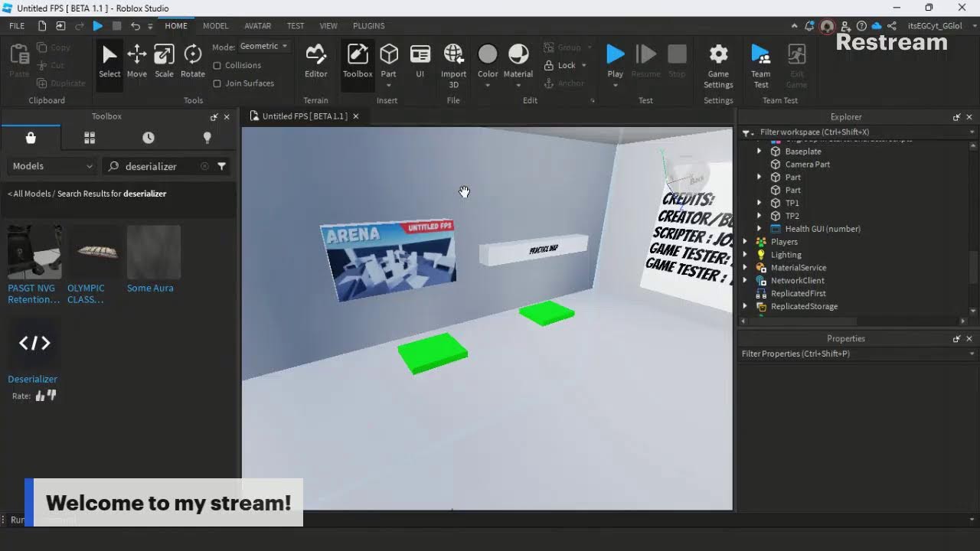
Task: Select the Select tool
Action: (109, 61)
